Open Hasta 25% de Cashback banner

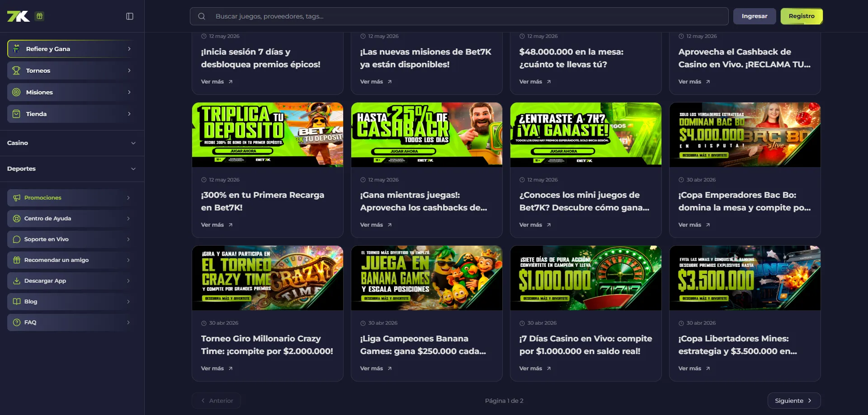pyautogui.click(x=427, y=135)
